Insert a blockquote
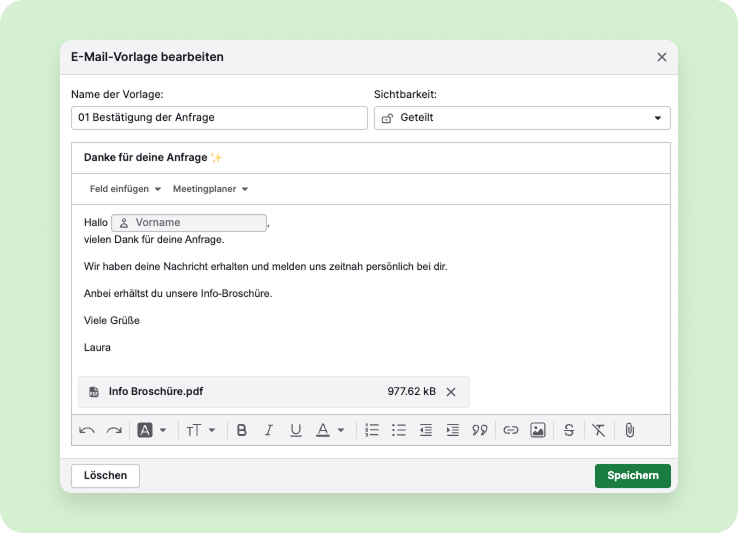 pyautogui.click(x=480, y=430)
